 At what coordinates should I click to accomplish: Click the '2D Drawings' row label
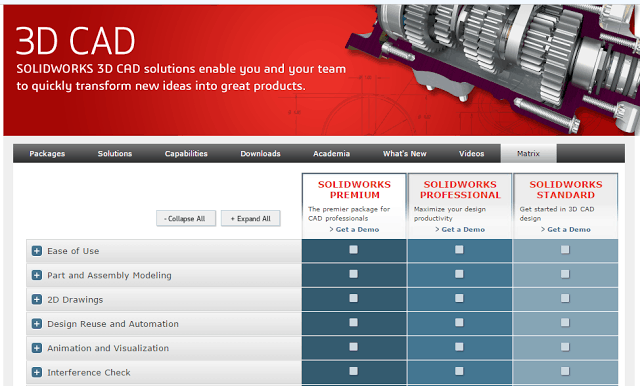coord(75,299)
